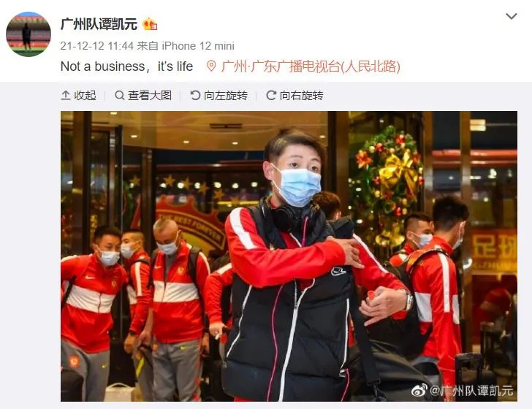The height and width of the screenshot is (409, 532).
Task: Click the rotate-right arrow icon
Action: click(270, 95)
